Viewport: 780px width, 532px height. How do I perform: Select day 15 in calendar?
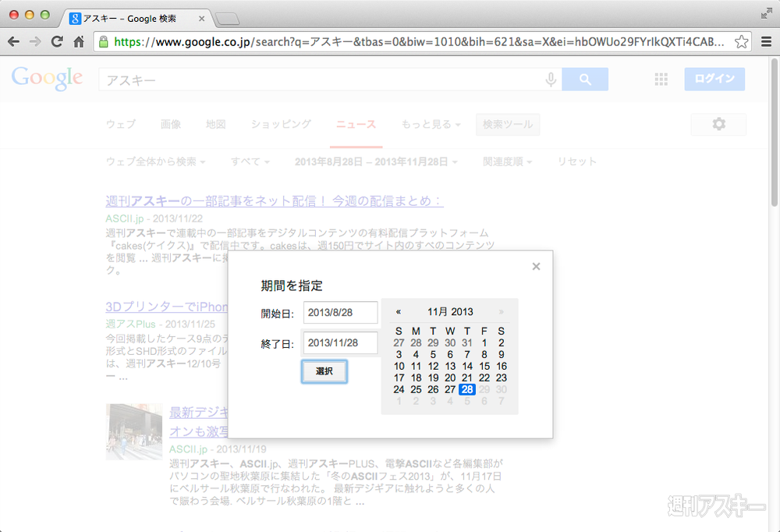(x=484, y=367)
